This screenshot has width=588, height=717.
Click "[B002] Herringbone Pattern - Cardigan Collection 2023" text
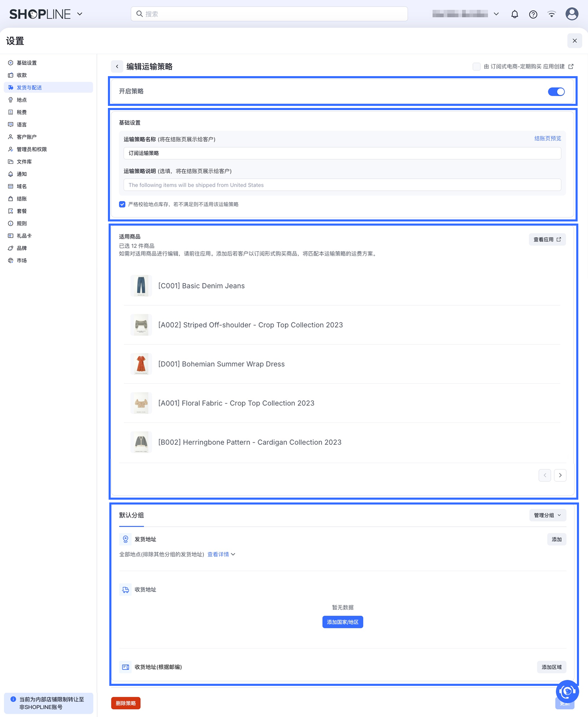tap(250, 442)
